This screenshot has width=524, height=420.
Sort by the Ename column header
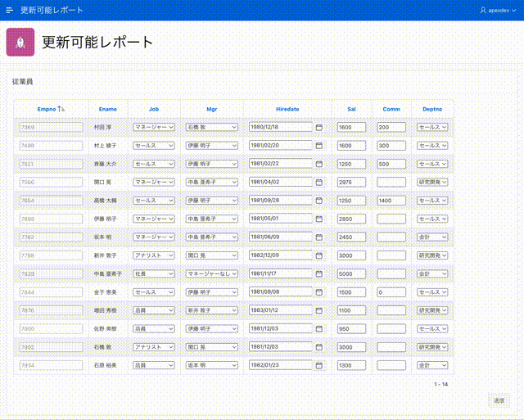point(107,109)
